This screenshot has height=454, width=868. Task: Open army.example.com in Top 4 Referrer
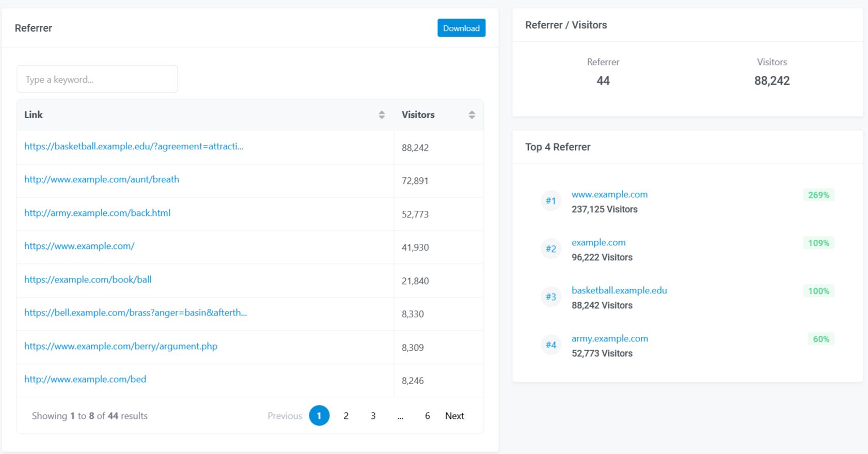(x=609, y=338)
